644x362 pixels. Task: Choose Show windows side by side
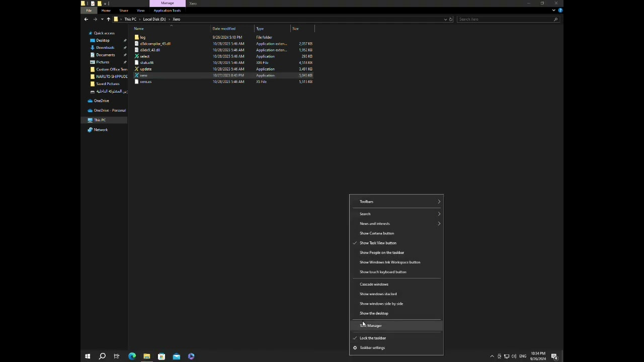[381, 304]
